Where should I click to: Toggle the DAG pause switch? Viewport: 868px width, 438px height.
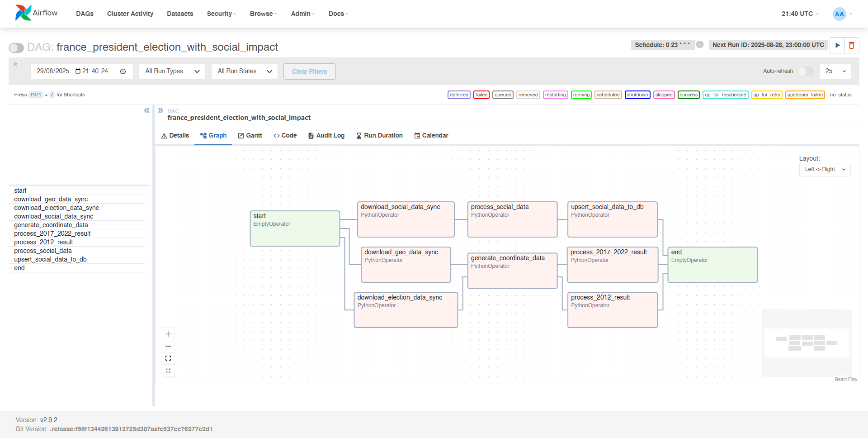(16, 48)
